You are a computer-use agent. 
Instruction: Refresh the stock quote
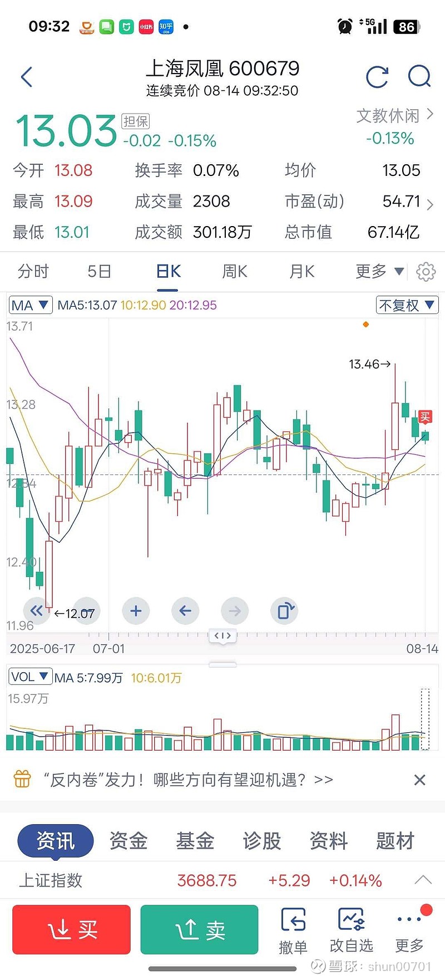click(x=377, y=77)
